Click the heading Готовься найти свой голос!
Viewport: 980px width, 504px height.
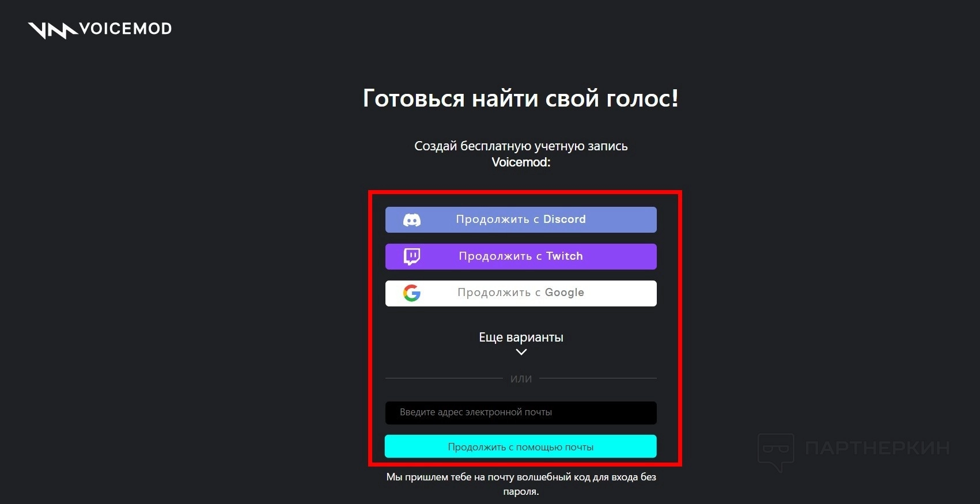coord(521,98)
